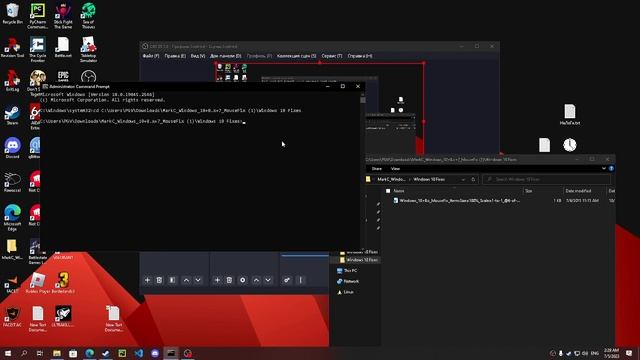Open Док-панели menu in OBS
Screen dimensions: 640x360
(226, 56)
